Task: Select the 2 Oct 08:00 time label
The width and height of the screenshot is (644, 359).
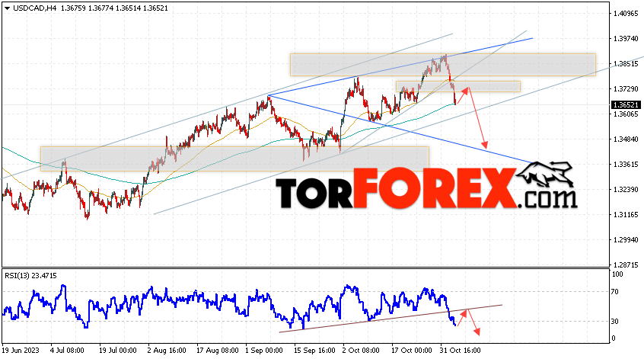Action: point(362,351)
